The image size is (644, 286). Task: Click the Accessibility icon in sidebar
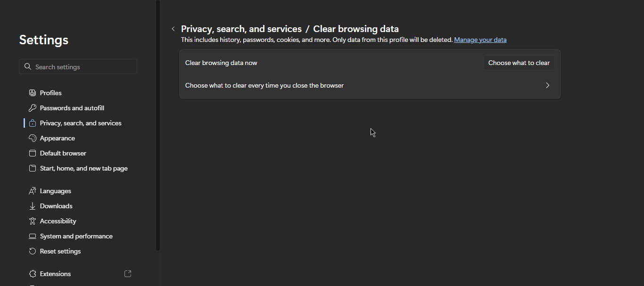click(33, 221)
